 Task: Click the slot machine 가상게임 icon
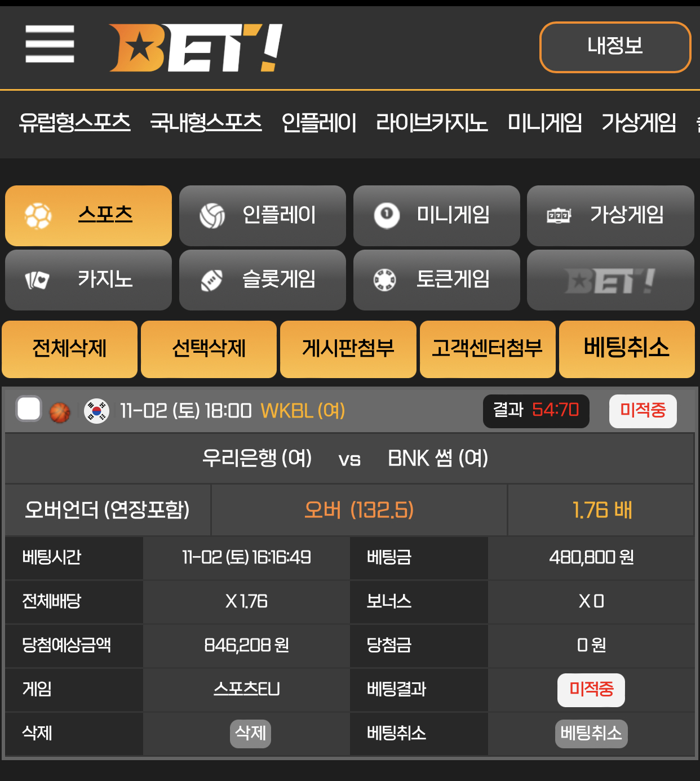(559, 216)
